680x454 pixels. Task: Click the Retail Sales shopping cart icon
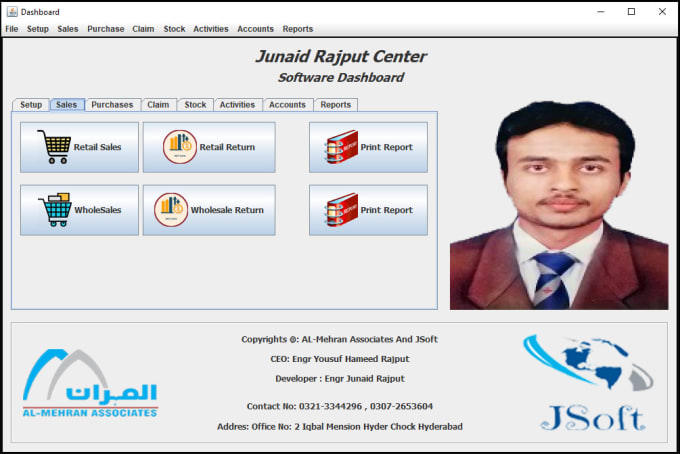coord(53,147)
